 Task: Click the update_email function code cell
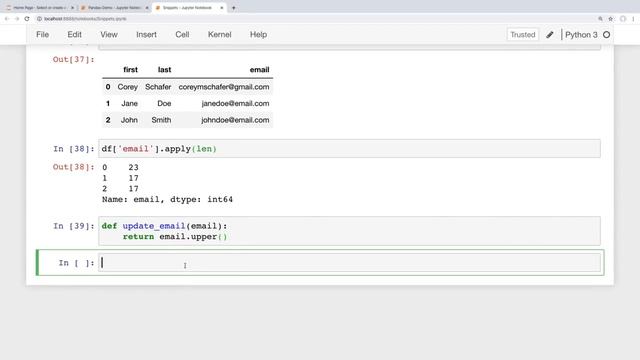(x=349, y=231)
